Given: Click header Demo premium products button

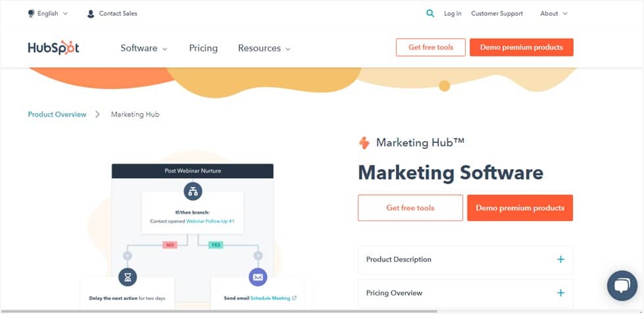Looking at the screenshot, I should 521,47.
